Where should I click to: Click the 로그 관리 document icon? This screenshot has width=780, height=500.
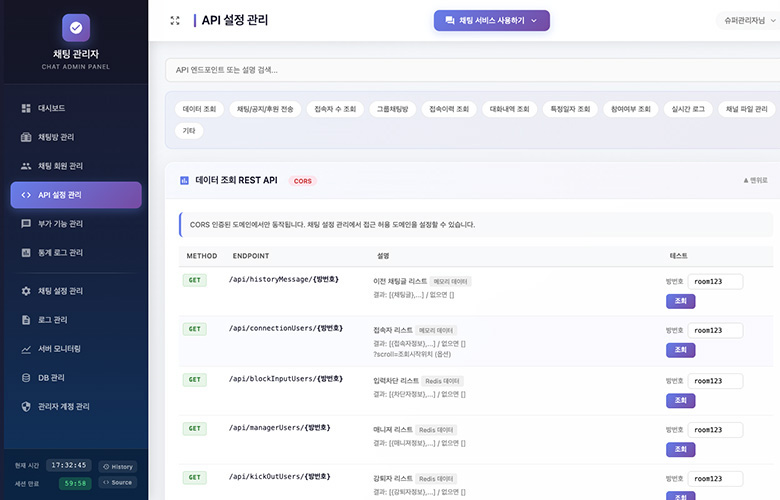[x=26, y=319]
